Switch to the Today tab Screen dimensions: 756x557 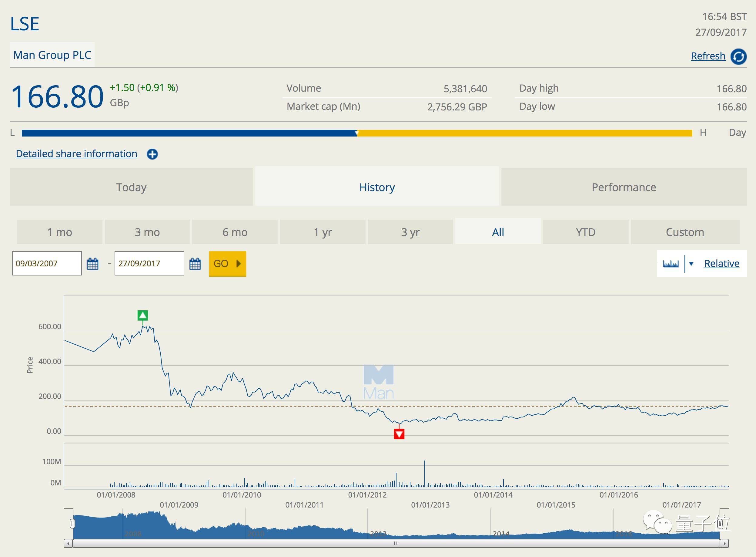click(131, 187)
